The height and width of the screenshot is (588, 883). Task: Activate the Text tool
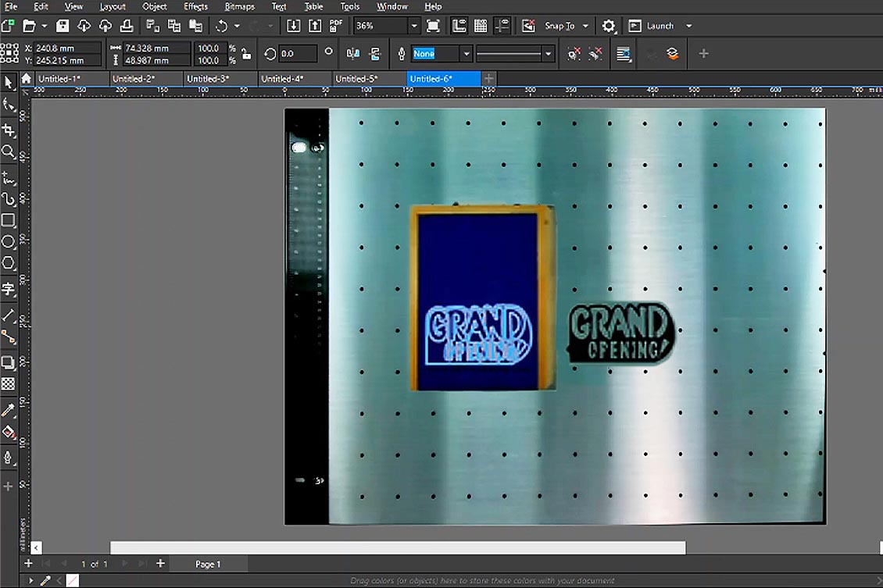(9, 290)
